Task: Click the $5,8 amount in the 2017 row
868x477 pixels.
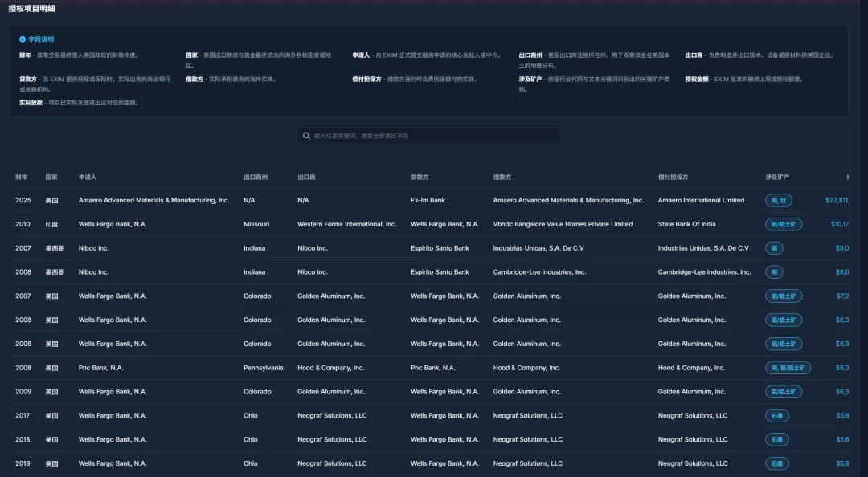Action: [842, 416]
